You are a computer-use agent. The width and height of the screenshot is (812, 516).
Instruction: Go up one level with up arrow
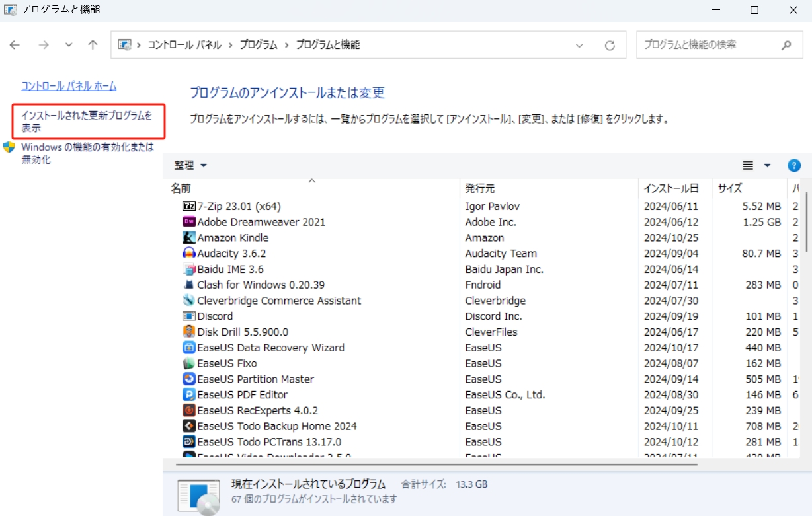(93, 45)
